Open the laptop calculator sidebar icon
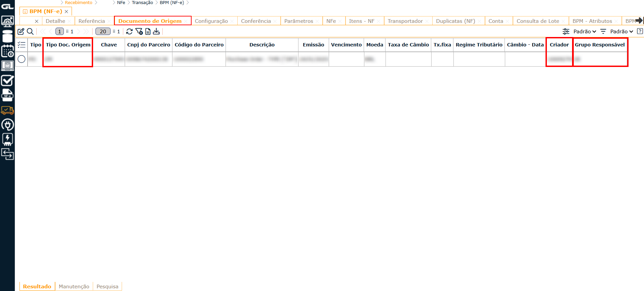This screenshot has height=291, width=644. point(7,65)
